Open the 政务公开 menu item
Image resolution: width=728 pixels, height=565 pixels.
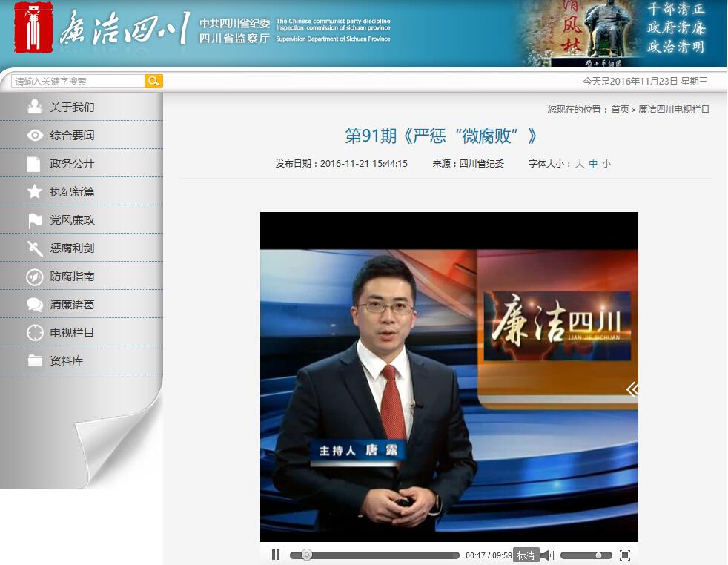(x=72, y=164)
